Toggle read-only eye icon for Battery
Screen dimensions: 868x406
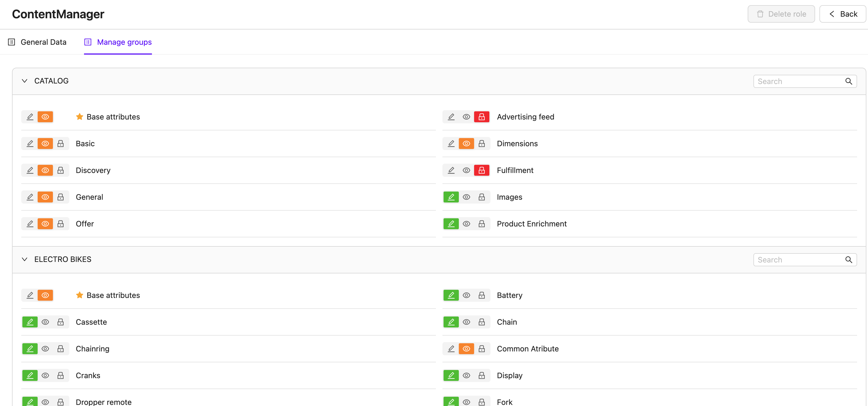[x=466, y=295]
